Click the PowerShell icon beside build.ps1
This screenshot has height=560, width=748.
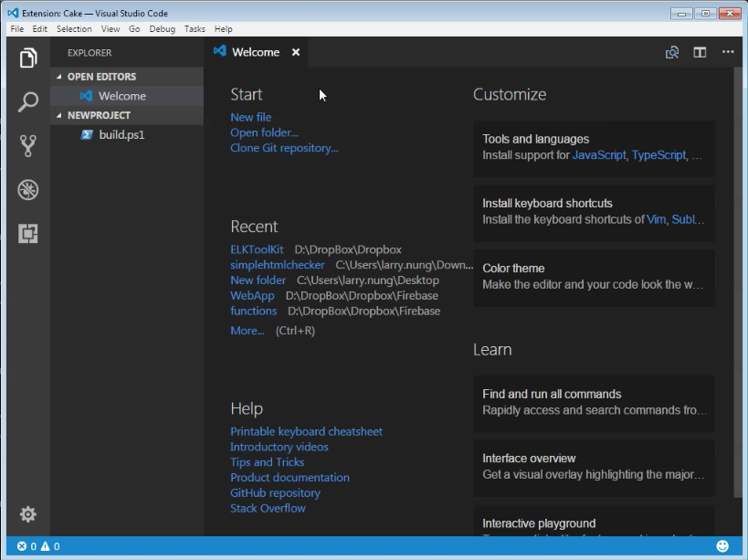87,134
